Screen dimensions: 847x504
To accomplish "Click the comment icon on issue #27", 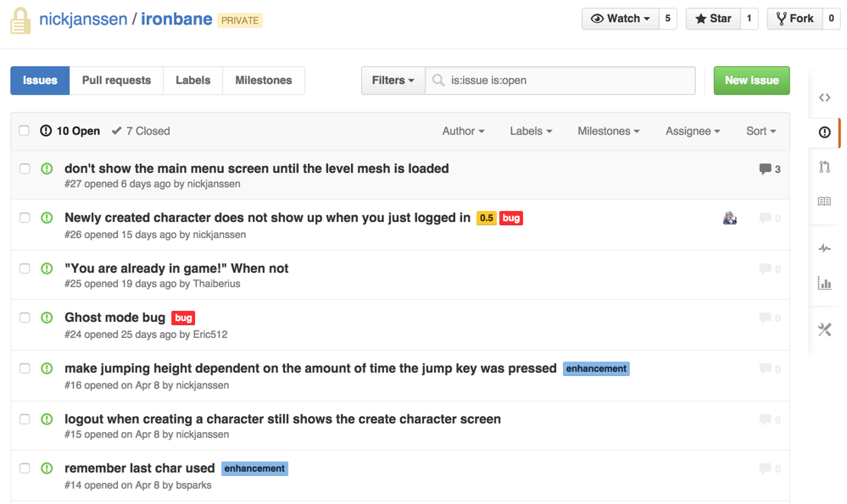I will pyautogui.click(x=765, y=169).
